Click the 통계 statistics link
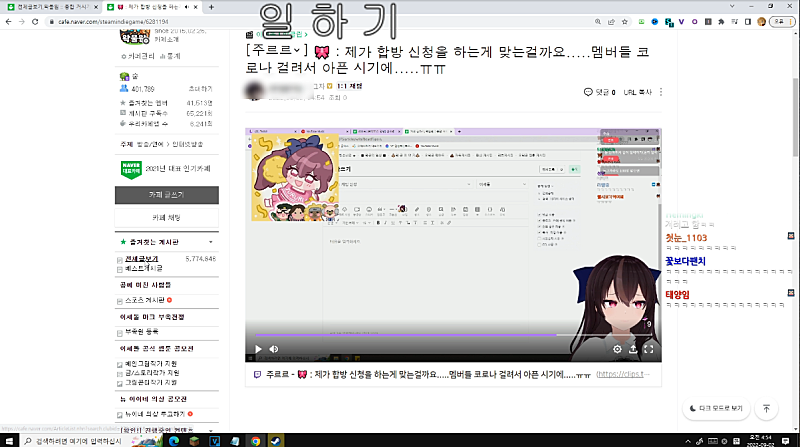Image resolution: width=800 pixels, height=447 pixels. 170,56
